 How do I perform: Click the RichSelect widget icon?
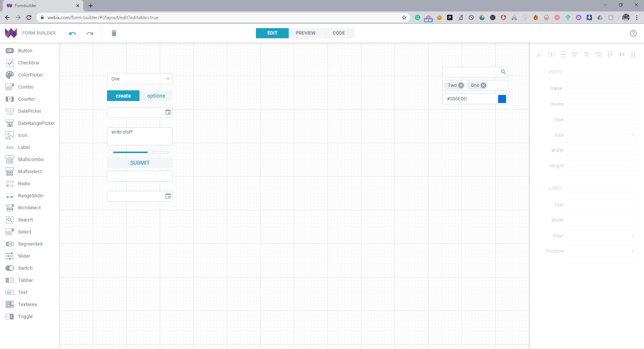10,208
